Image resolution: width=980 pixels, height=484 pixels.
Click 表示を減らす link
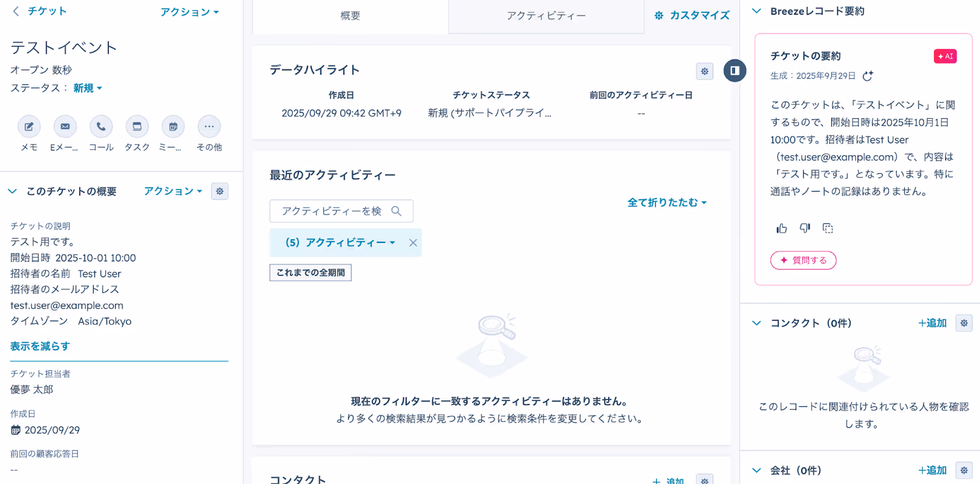40,346
